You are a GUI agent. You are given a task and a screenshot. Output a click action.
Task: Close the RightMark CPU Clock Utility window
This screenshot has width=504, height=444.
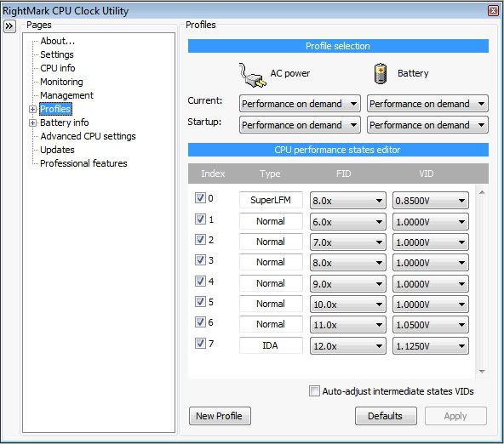pos(493,10)
